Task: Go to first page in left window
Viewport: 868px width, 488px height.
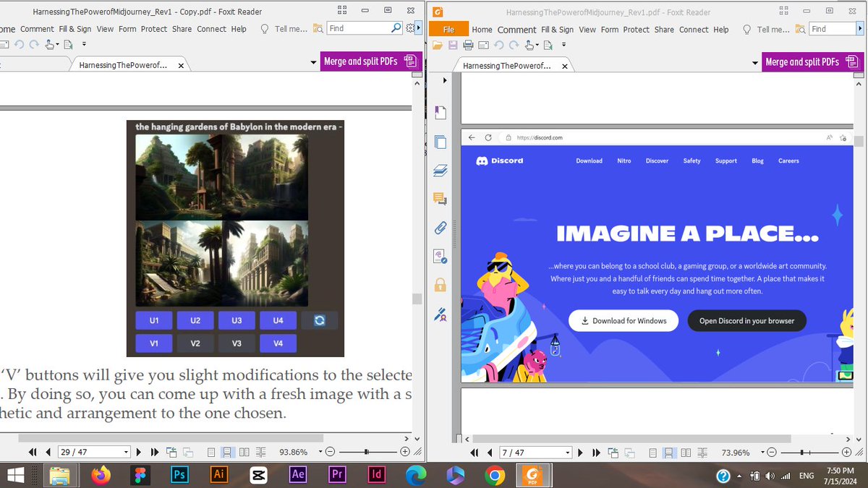Action: (33, 452)
